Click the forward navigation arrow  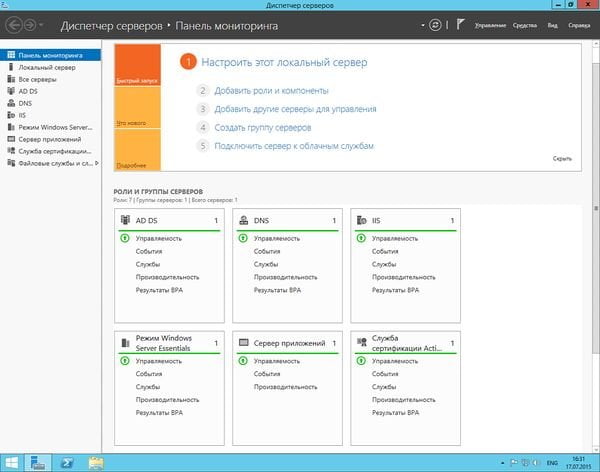(30, 25)
